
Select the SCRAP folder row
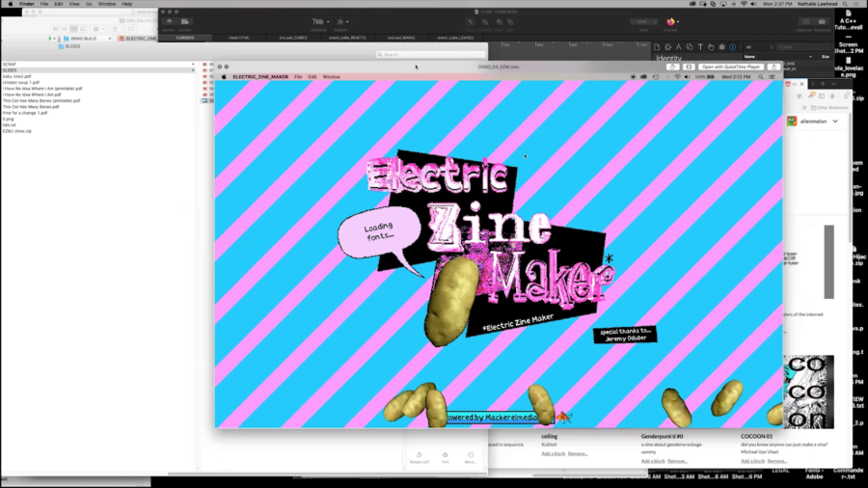pos(98,65)
